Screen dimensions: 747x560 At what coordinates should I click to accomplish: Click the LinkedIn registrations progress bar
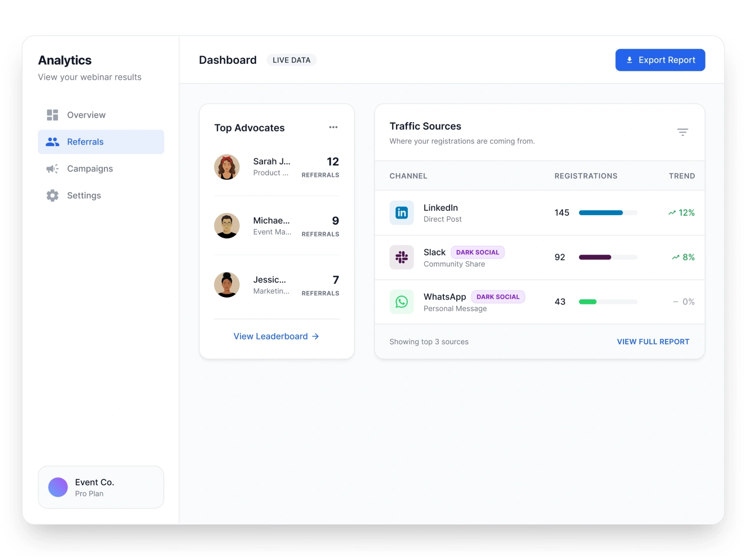(608, 213)
